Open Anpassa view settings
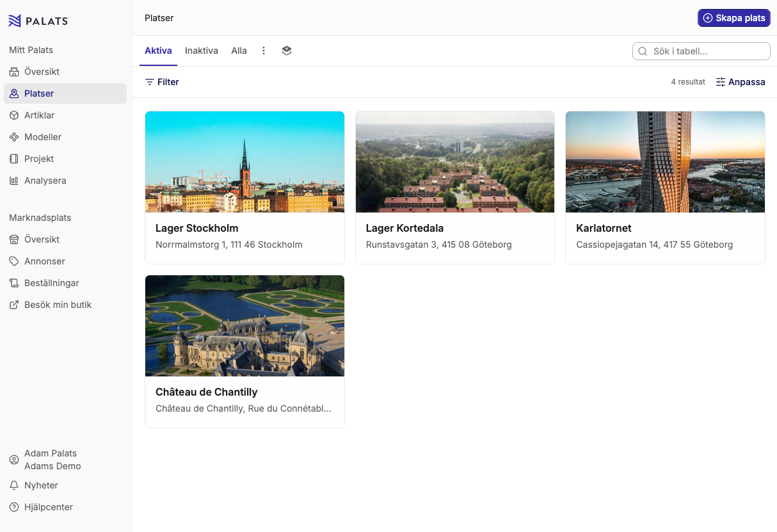Screen dimensions: 777x532 click(741, 82)
